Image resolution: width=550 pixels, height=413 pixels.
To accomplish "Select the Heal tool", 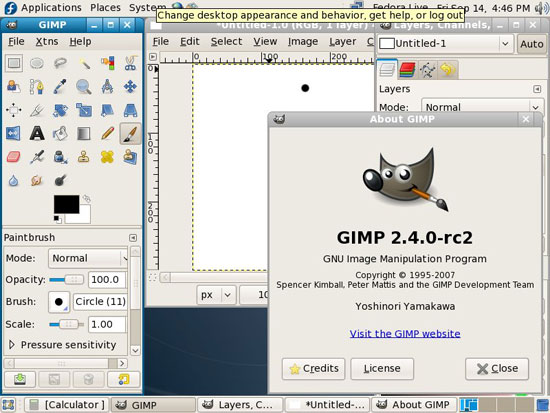I will click(107, 157).
